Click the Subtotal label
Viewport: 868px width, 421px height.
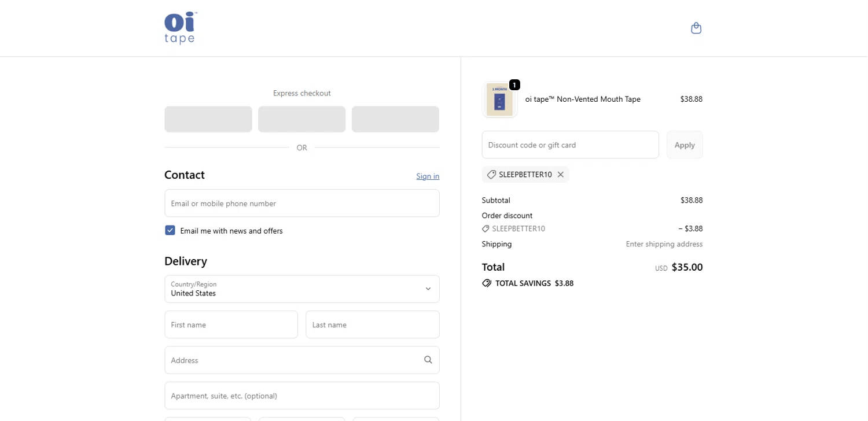tap(496, 201)
